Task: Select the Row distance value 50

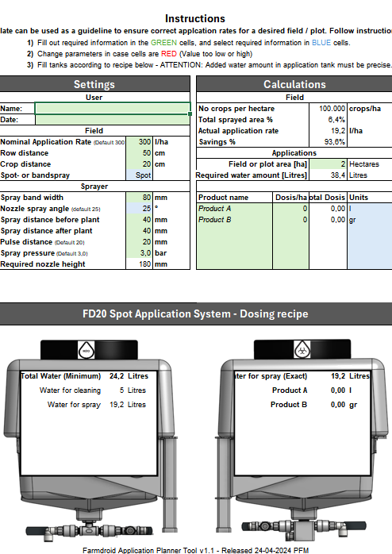Action: coord(139,153)
